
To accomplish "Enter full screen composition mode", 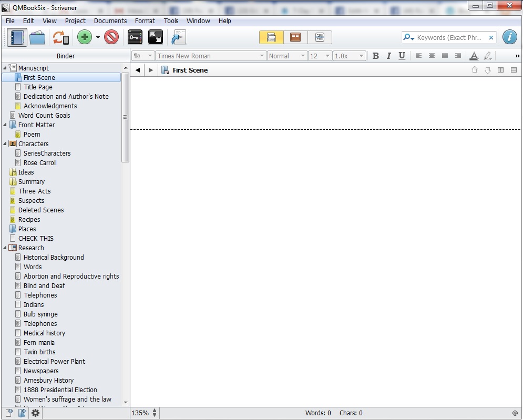I will [156, 37].
